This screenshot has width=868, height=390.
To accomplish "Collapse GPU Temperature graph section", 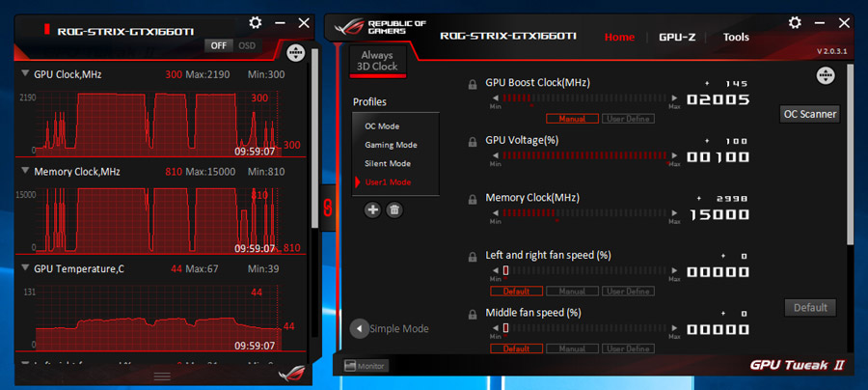I will (25, 268).
